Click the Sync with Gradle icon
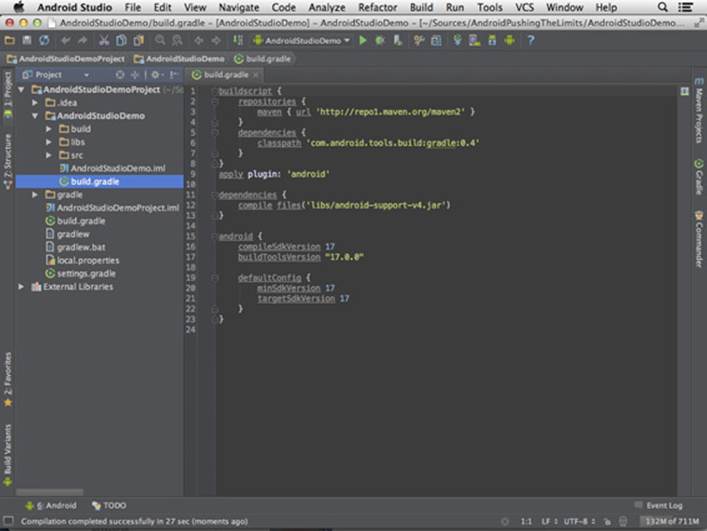This screenshot has height=531, width=707. [458, 41]
